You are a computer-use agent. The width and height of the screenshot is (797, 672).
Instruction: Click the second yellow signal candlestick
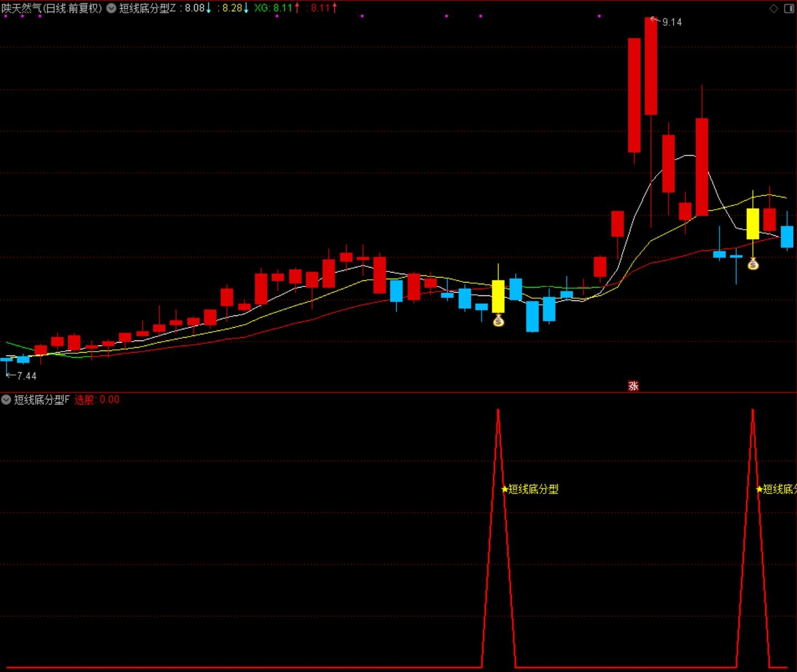click(753, 224)
